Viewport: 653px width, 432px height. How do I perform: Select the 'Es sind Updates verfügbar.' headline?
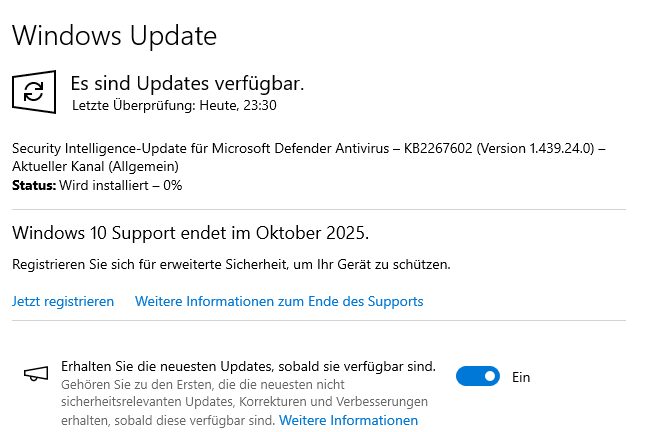(187, 82)
